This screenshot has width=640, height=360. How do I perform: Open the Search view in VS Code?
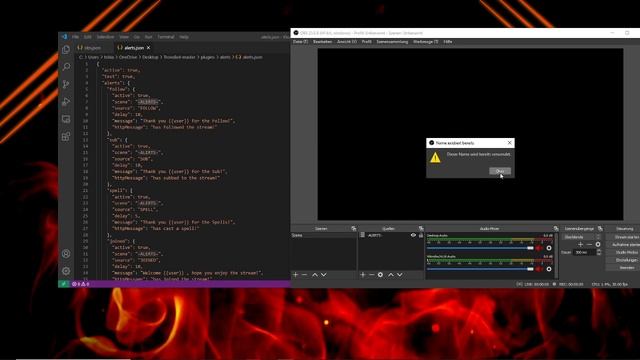(x=66, y=67)
